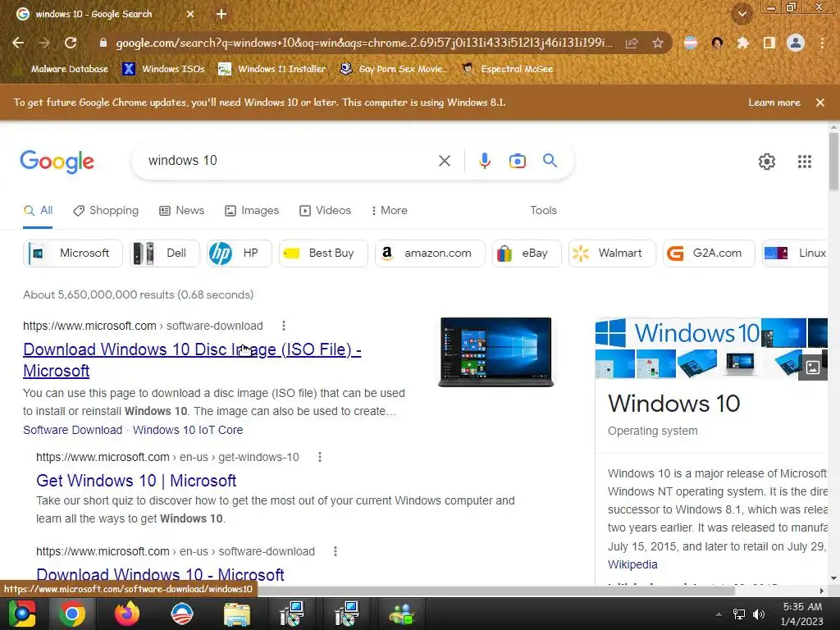Follow the Learn more link in notice bar
The image size is (840, 630).
click(774, 103)
